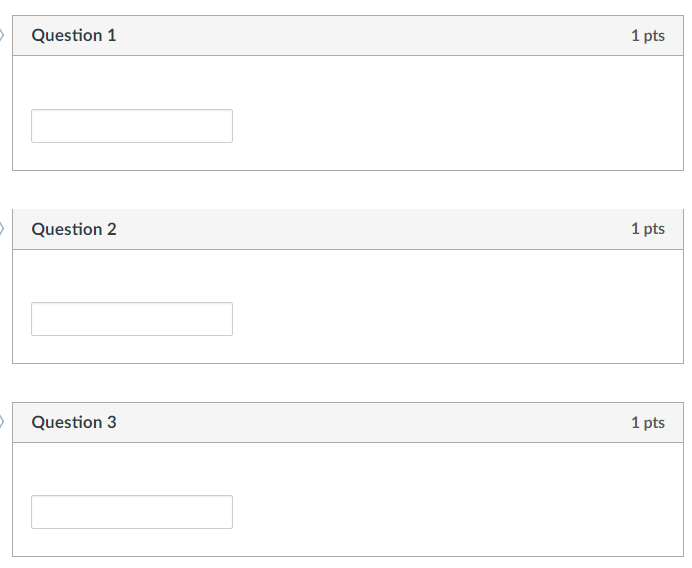
Task: Click the "1 pts" label on Question 3
Action: [647, 423]
